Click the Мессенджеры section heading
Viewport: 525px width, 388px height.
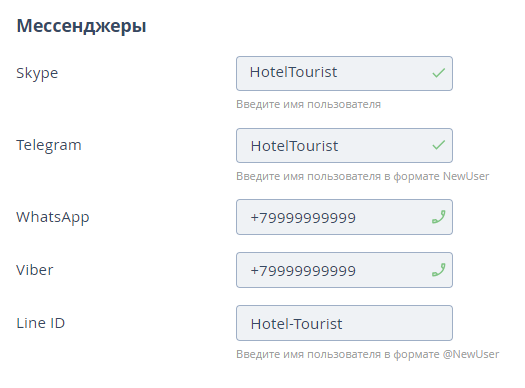click(x=81, y=26)
